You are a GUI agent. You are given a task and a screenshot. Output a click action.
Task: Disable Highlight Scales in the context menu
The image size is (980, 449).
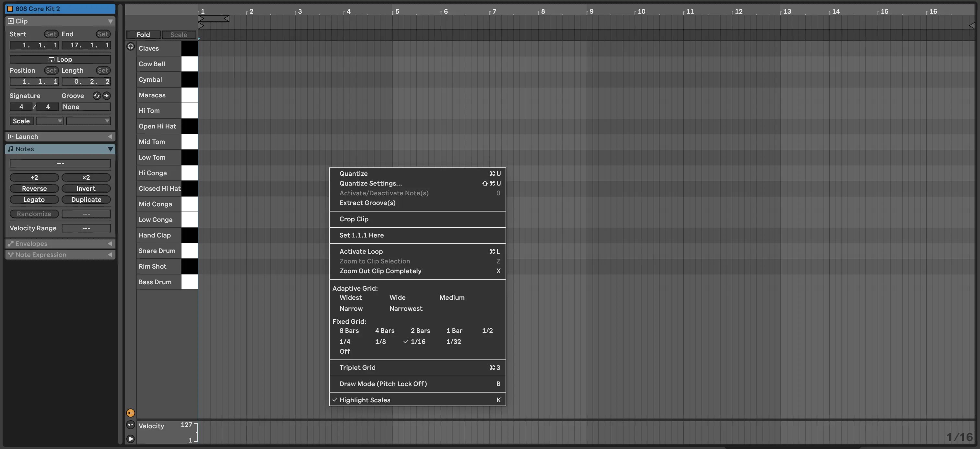point(364,400)
